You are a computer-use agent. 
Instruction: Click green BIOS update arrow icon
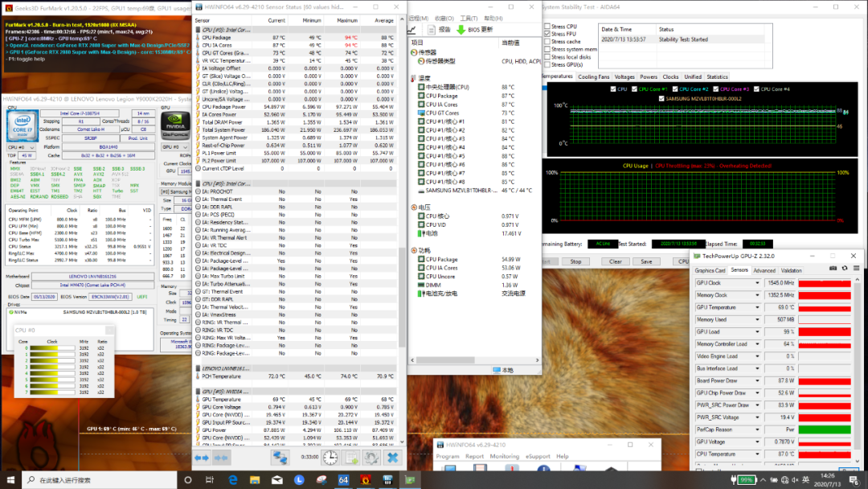pyautogui.click(x=461, y=29)
